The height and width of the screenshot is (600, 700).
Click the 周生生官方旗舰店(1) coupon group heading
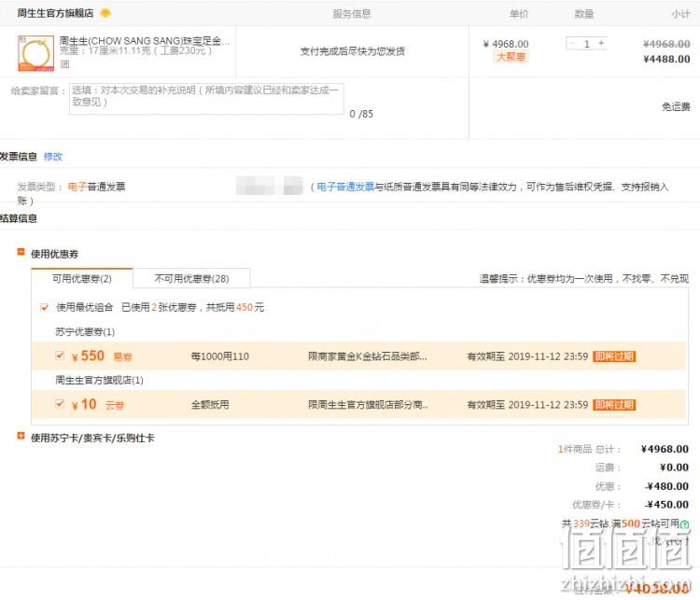pyautogui.click(x=99, y=381)
